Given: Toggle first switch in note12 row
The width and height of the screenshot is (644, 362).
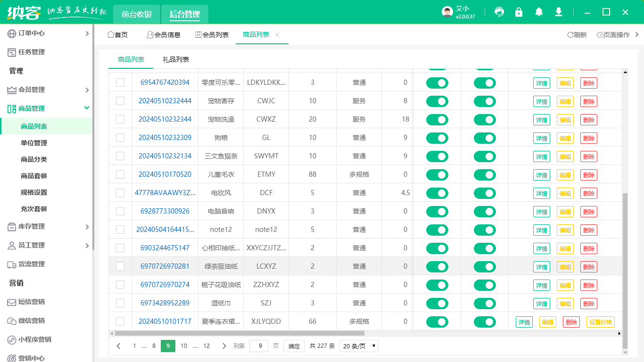Looking at the screenshot, I should (x=437, y=230).
